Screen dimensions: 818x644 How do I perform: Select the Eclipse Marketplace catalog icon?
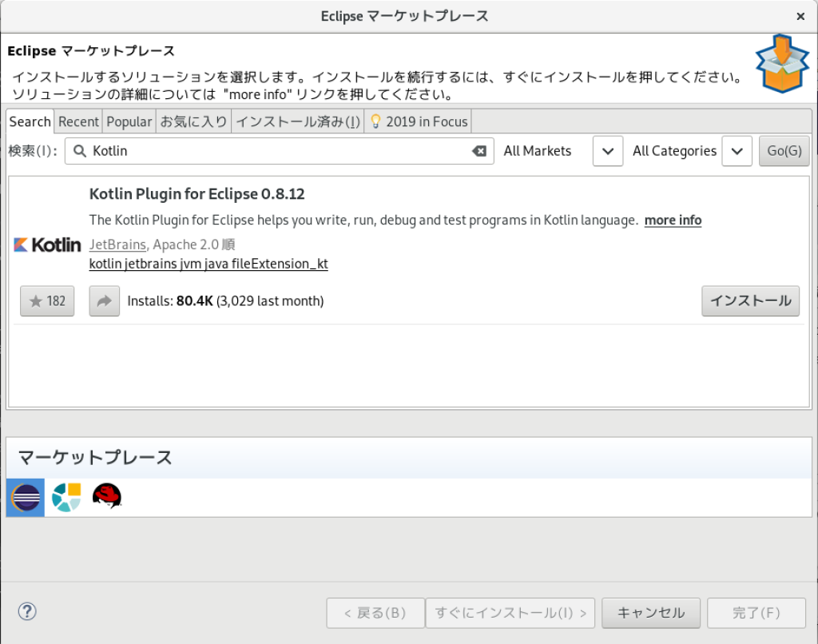tap(26, 497)
